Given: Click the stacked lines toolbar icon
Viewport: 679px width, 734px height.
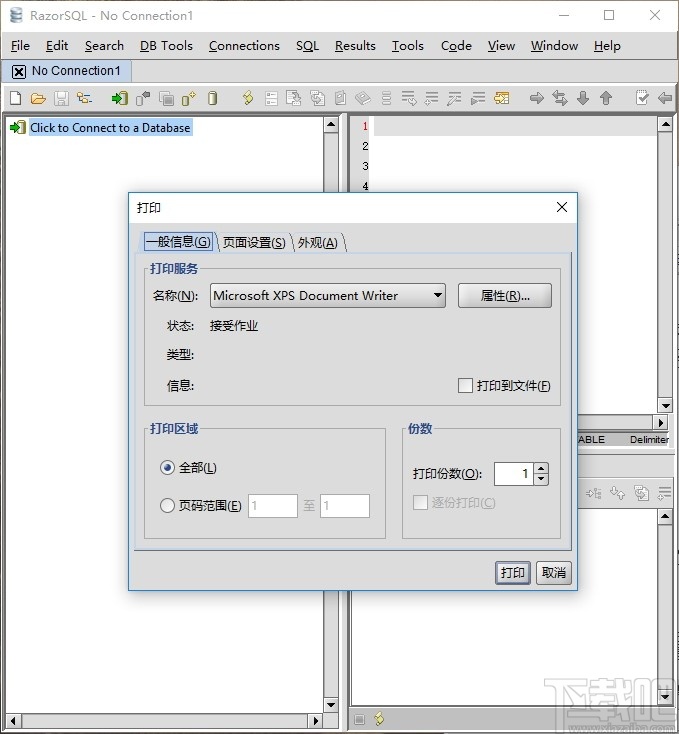Looking at the screenshot, I should coord(386,98).
